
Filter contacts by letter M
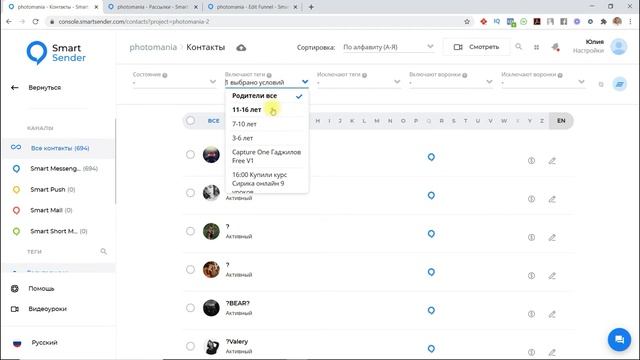[377, 121]
